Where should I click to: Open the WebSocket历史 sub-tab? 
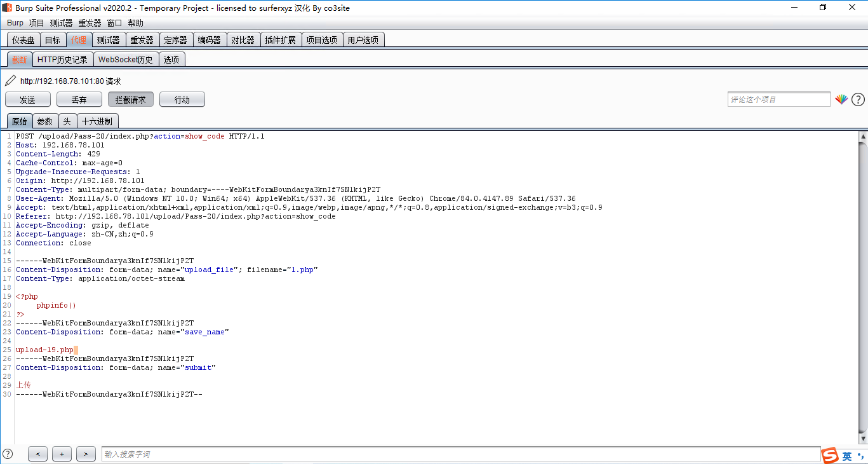tap(126, 59)
